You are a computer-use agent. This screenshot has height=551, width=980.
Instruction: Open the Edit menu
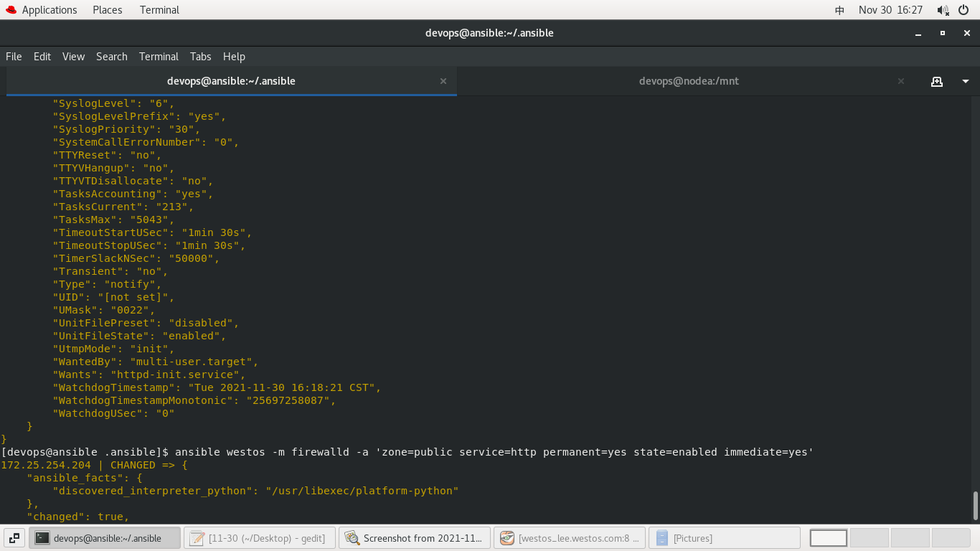pos(42,57)
